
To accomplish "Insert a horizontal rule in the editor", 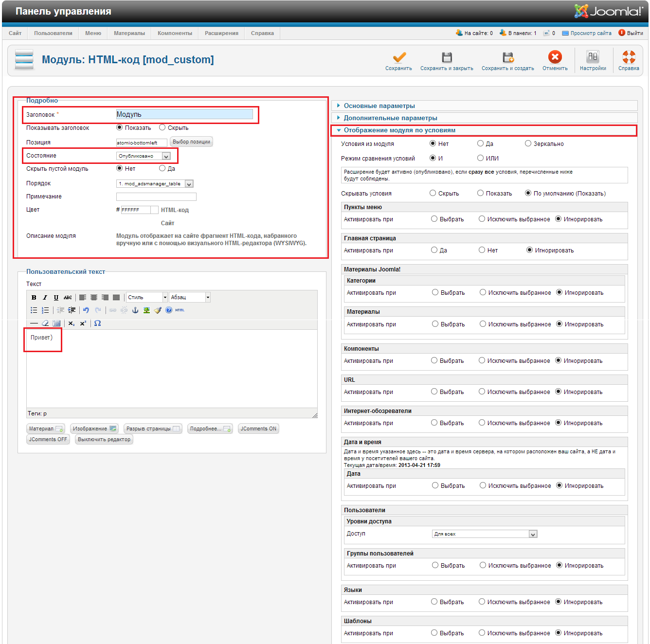I will [34, 323].
